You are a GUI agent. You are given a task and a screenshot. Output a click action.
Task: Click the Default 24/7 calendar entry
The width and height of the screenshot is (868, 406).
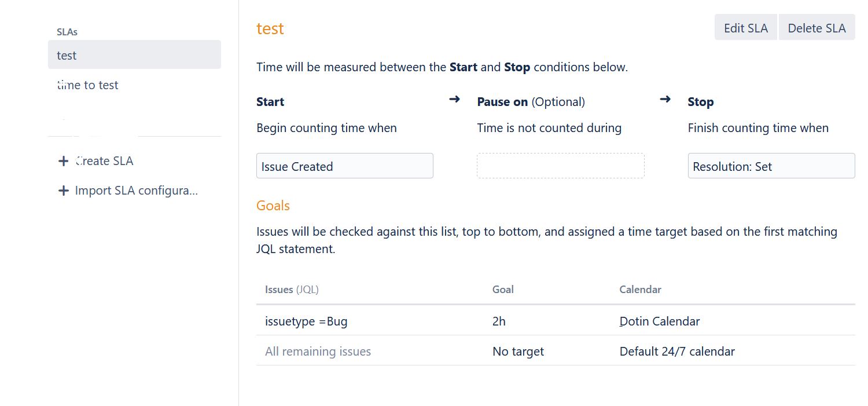(x=677, y=351)
